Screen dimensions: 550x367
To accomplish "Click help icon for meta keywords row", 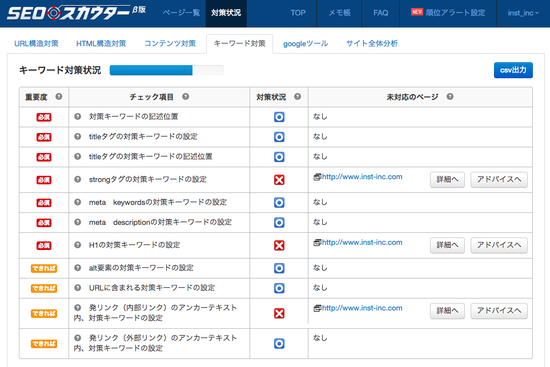I will pyautogui.click(x=78, y=202).
